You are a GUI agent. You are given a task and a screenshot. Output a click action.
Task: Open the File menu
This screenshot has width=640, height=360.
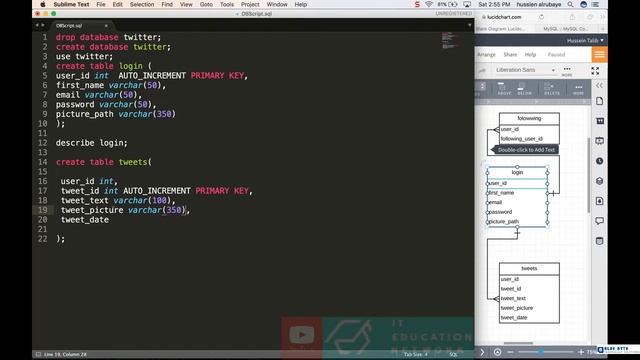(x=101, y=4)
